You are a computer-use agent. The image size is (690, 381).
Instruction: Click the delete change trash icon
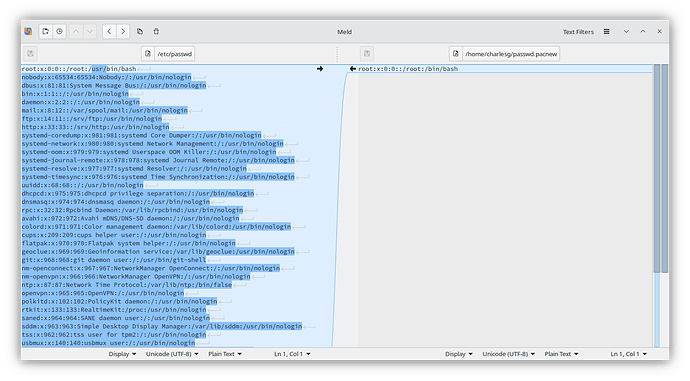point(156,31)
